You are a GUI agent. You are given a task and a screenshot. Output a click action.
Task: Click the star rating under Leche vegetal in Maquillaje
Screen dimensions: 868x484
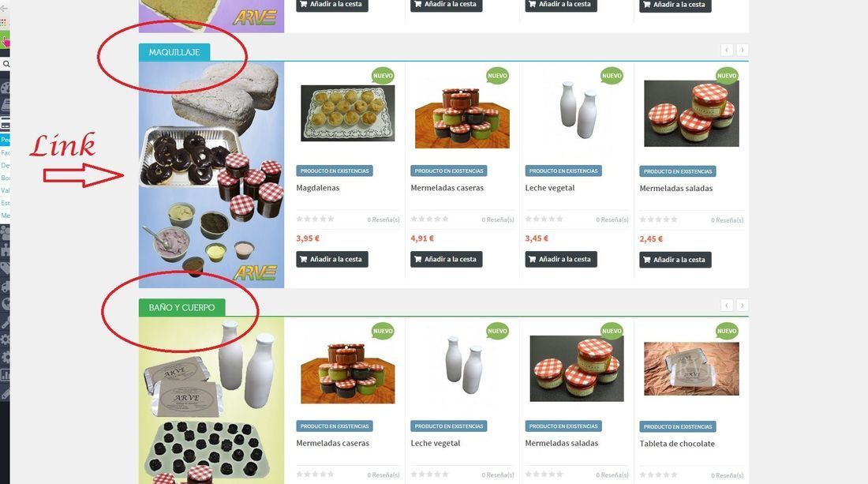(544, 219)
